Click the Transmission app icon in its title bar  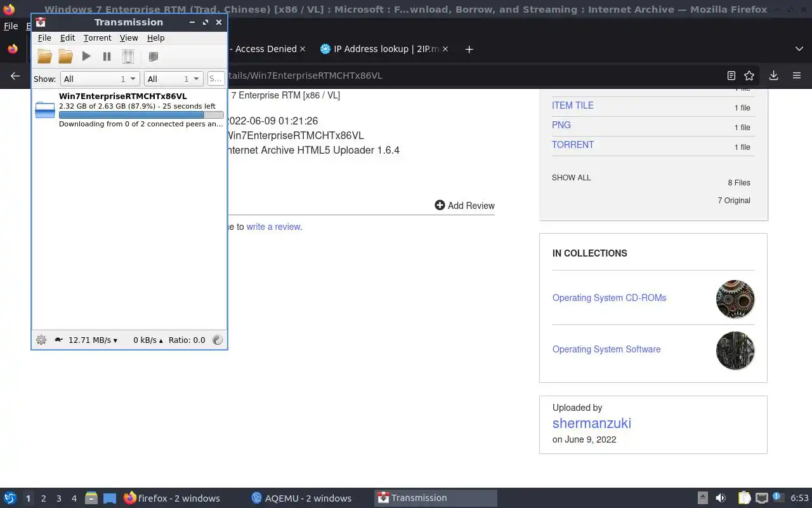(x=41, y=22)
